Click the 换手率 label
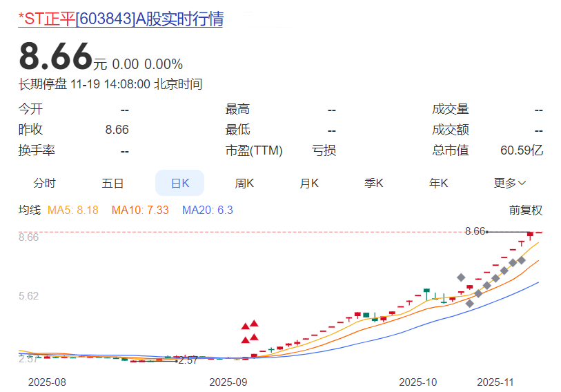 point(37,150)
